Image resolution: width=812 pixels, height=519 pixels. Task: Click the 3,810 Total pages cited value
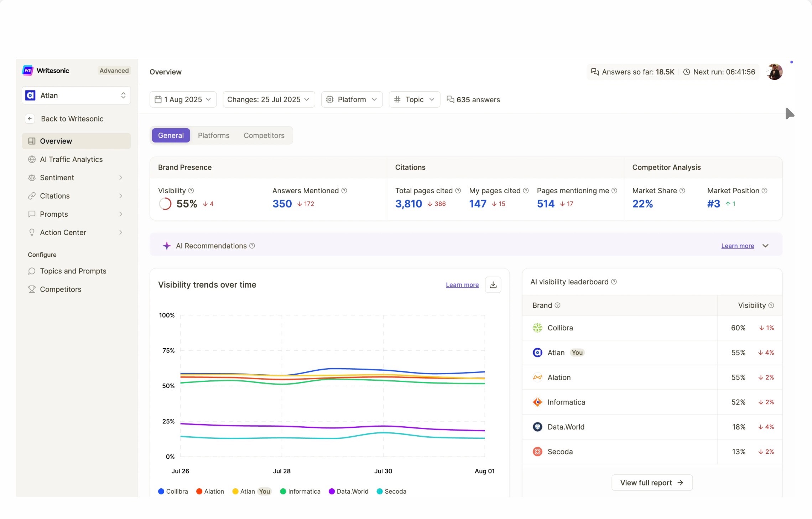tap(408, 204)
